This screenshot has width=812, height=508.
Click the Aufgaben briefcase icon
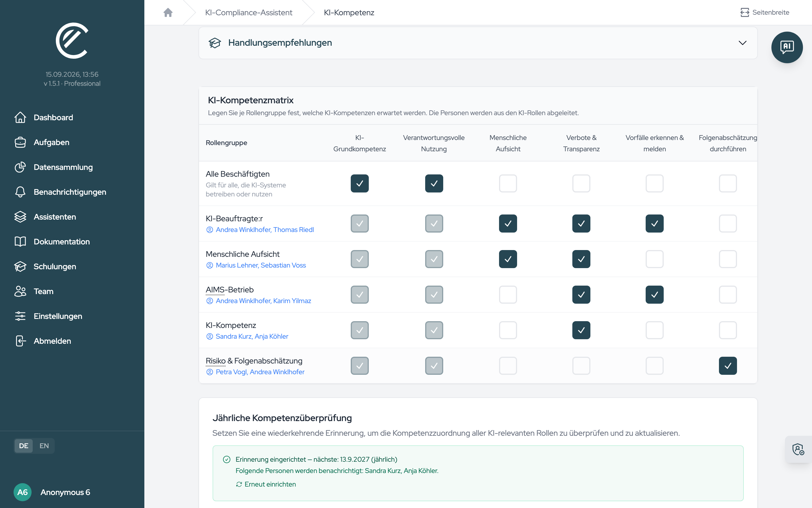click(x=20, y=143)
